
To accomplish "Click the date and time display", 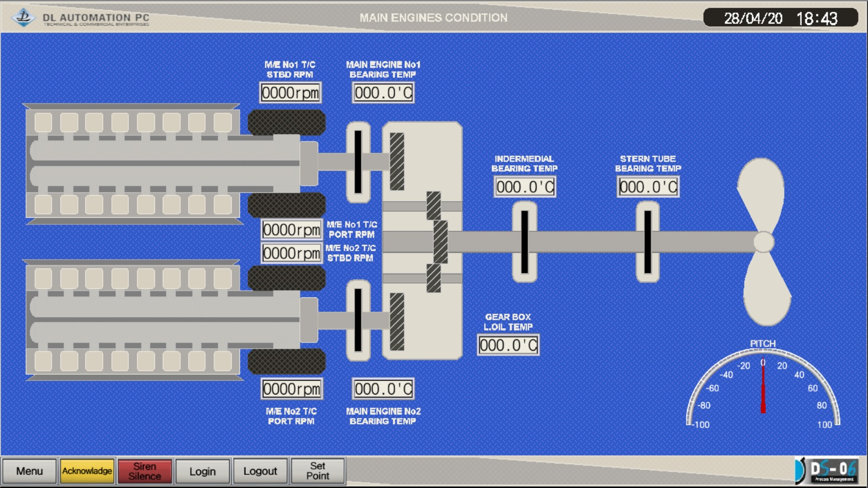I will pos(780,18).
